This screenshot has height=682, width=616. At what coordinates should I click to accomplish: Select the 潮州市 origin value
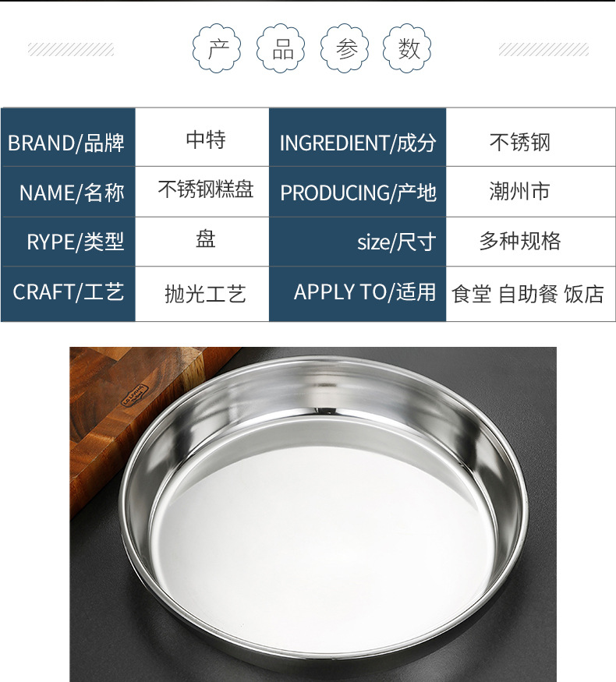519,192
